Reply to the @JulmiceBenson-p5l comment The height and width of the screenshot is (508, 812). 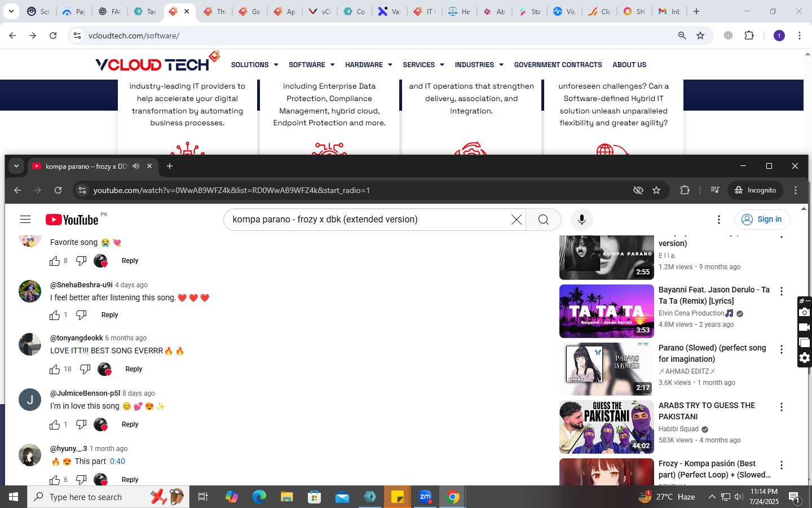pyautogui.click(x=130, y=424)
